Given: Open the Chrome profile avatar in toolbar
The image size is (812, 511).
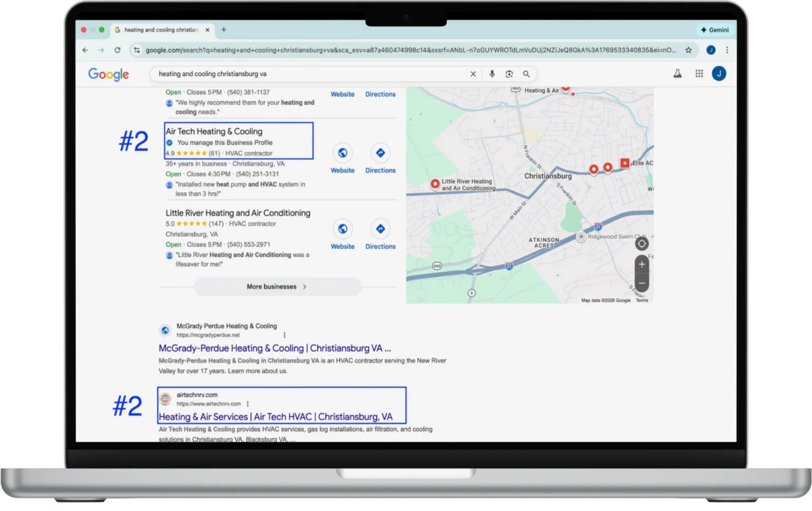Looking at the screenshot, I should click(711, 50).
